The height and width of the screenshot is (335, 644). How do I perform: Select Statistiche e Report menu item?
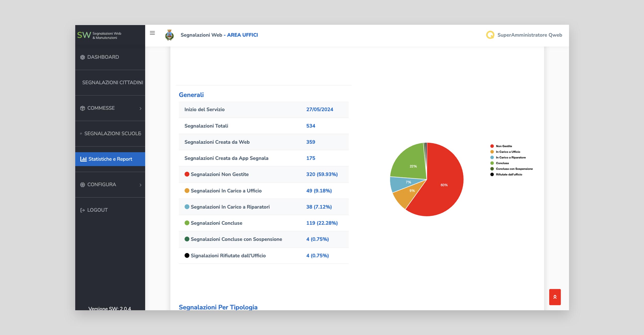(x=110, y=159)
